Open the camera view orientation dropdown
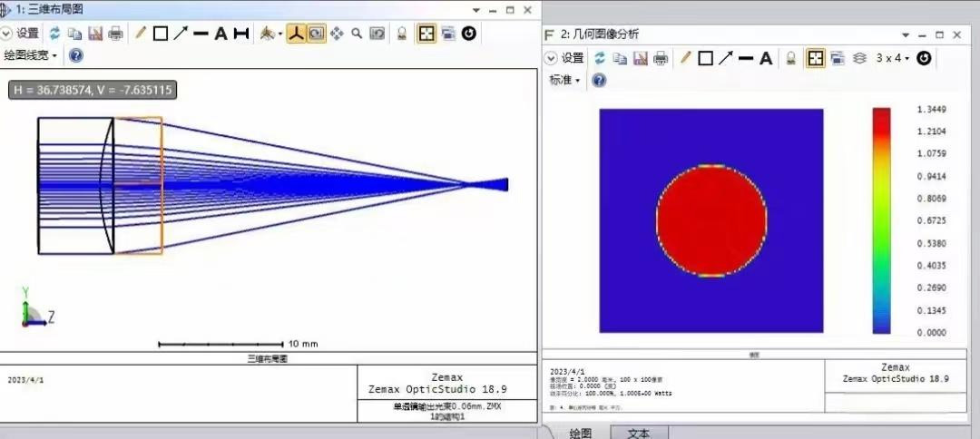This screenshot has height=439, width=980. [x=271, y=34]
